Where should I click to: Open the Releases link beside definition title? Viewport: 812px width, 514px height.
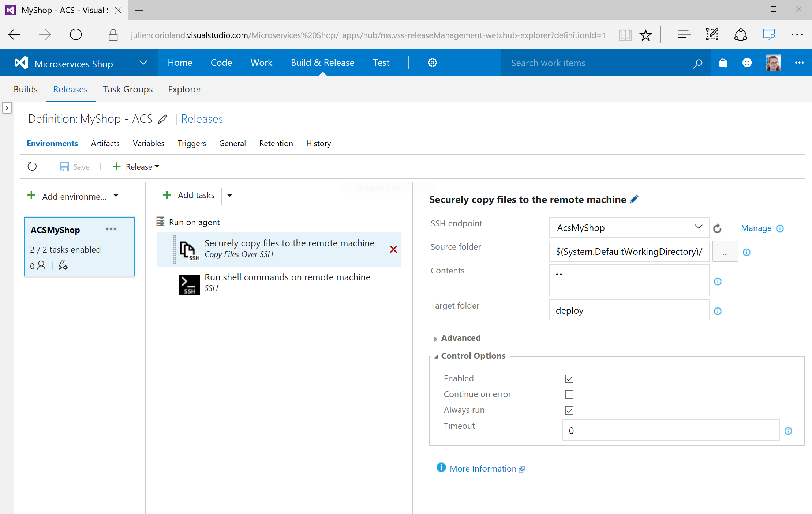(202, 119)
